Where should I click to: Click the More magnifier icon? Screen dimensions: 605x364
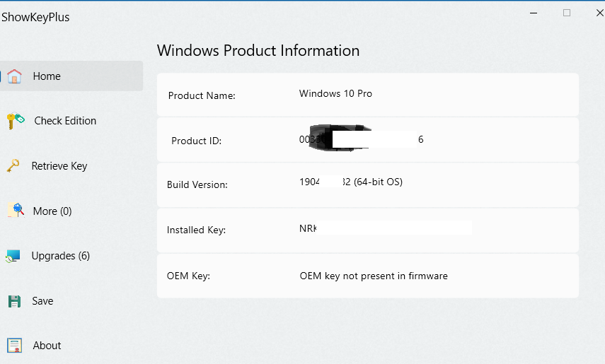(x=16, y=210)
